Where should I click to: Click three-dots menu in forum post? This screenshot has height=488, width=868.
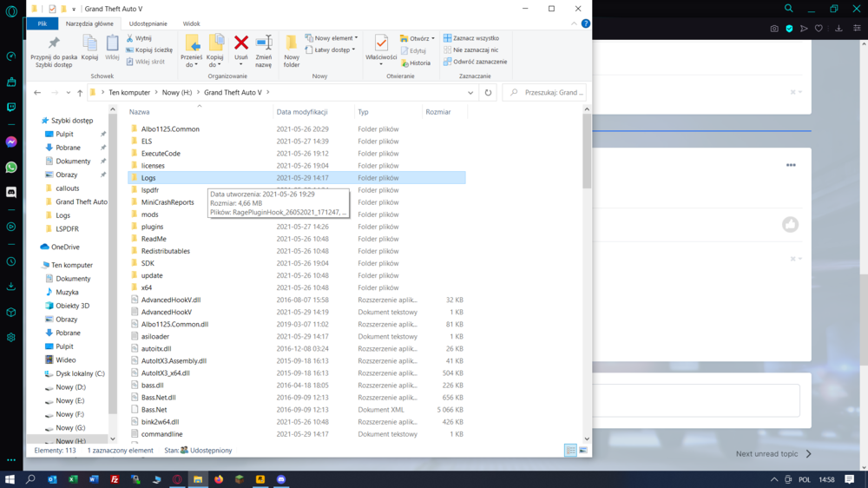click(791, 165)
